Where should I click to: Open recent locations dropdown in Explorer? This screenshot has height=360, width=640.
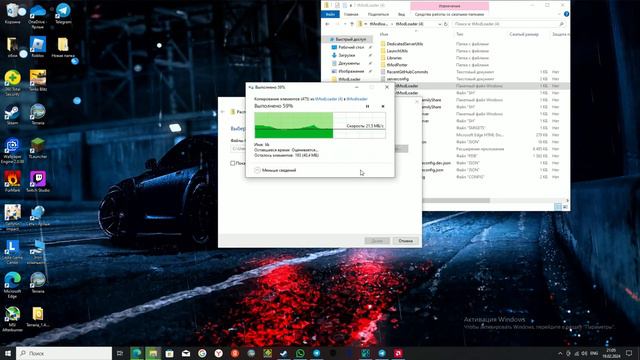tap(344, 24)
